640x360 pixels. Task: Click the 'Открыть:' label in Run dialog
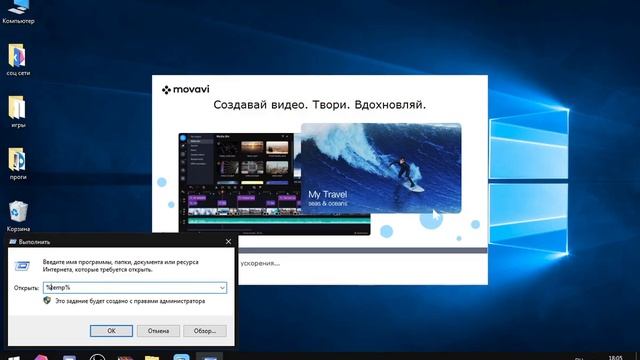pyautogui.click(x=26, y=288)
